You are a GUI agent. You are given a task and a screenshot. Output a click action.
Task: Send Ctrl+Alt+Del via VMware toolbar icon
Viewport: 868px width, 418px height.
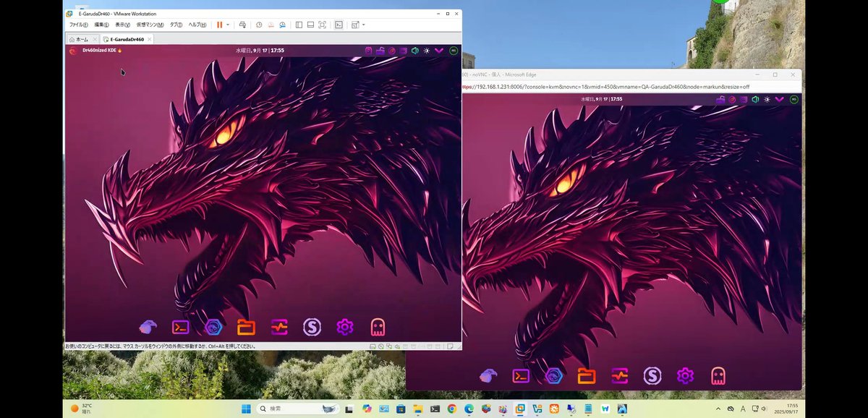point(243,25)
